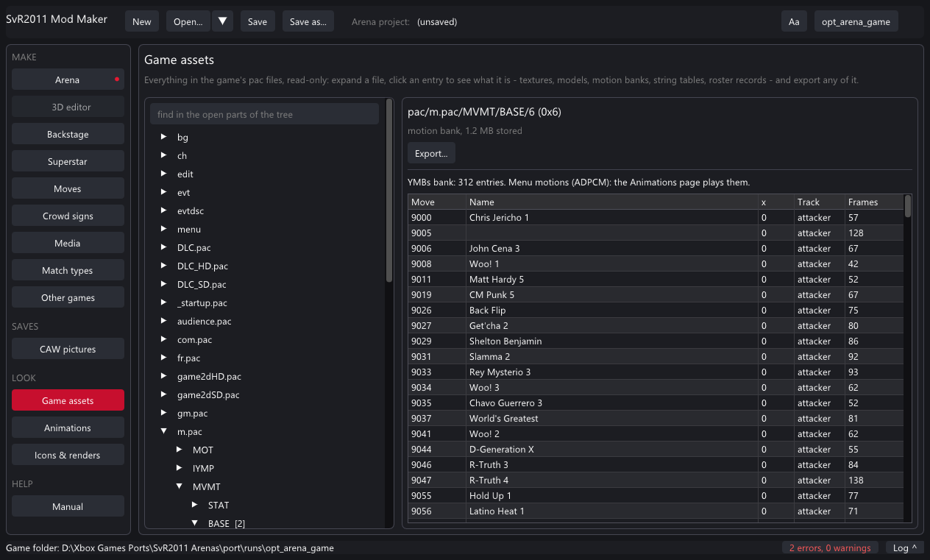Open Icons & renders page
Screen dimensions: 930x560
[68, 455]
